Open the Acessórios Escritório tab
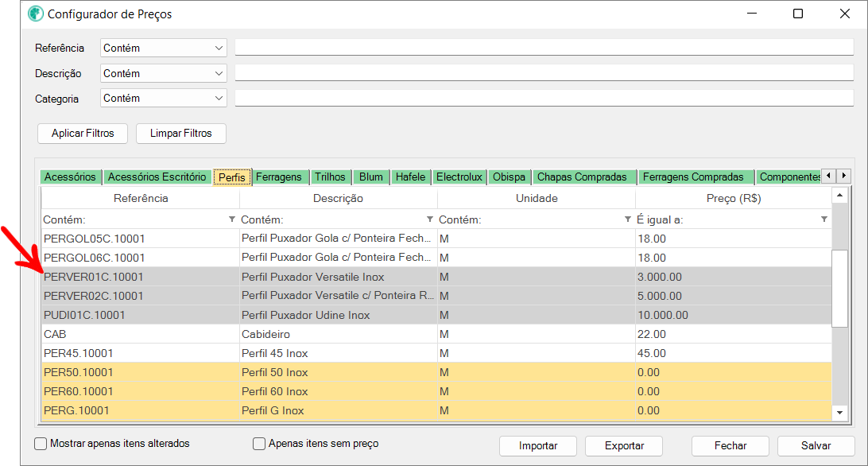Viewport: 868px width, 466px height. pyautogui.click(x=157, y=177)
